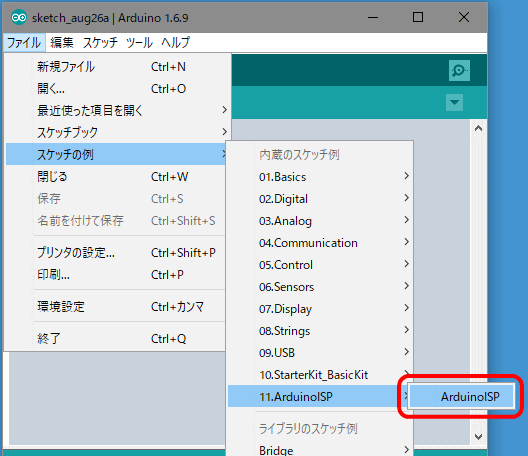Click the scrollbar down arrow
528x456 pixels.
478,437
